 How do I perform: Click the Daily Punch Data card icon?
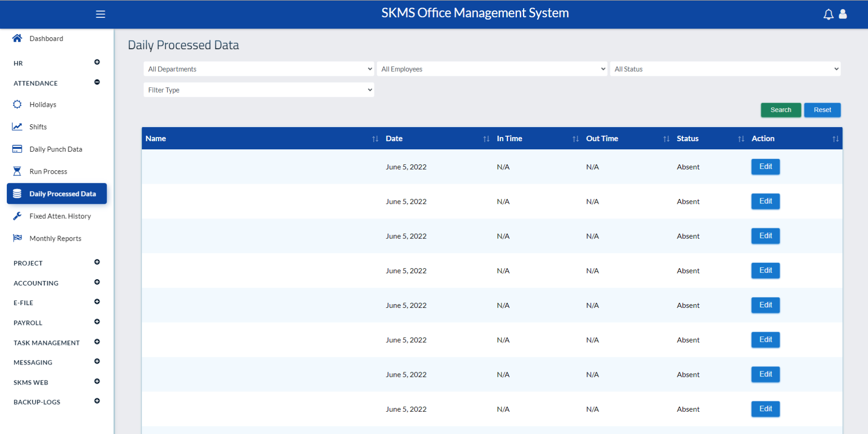click(17, 149)
